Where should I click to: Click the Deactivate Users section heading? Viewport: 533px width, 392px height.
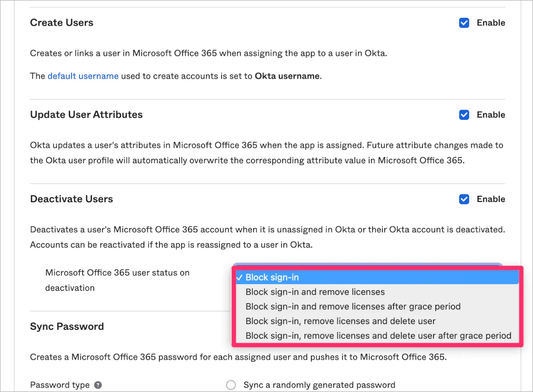point(72,199)
